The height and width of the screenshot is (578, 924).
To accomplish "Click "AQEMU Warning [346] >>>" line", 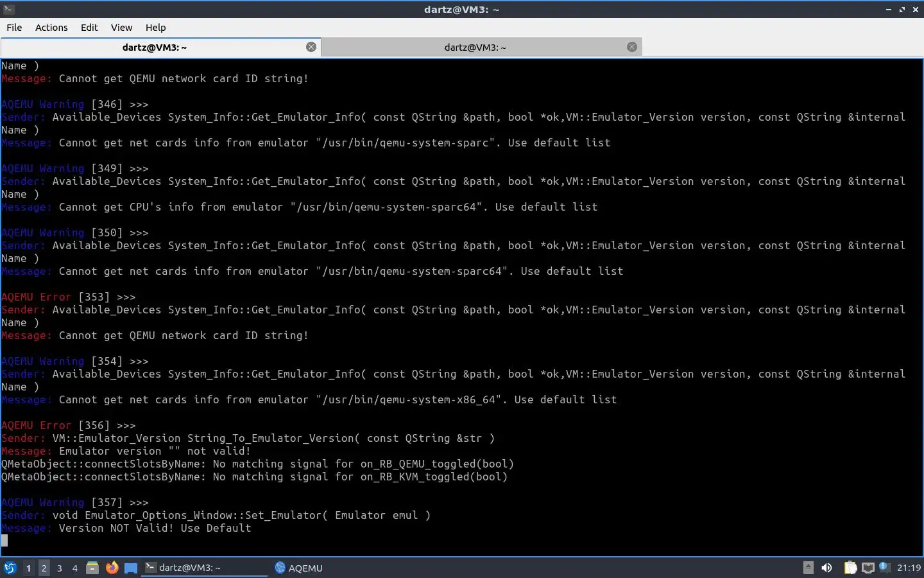I will [x=75, y=104].
